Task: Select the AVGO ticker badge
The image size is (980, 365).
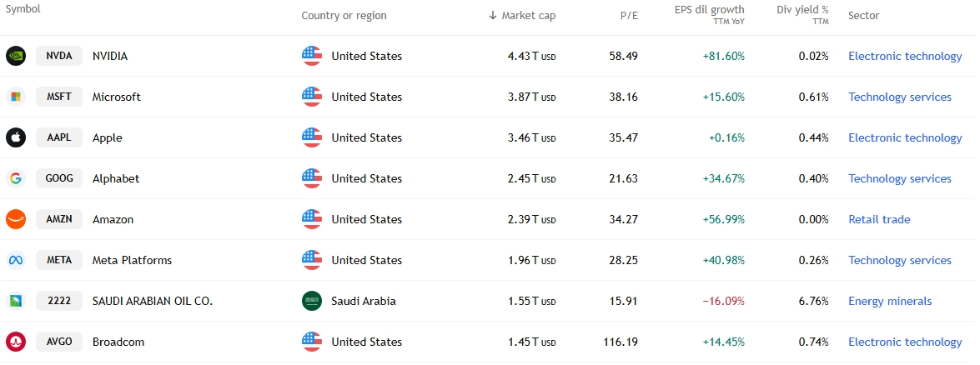Action: (59, 342)
